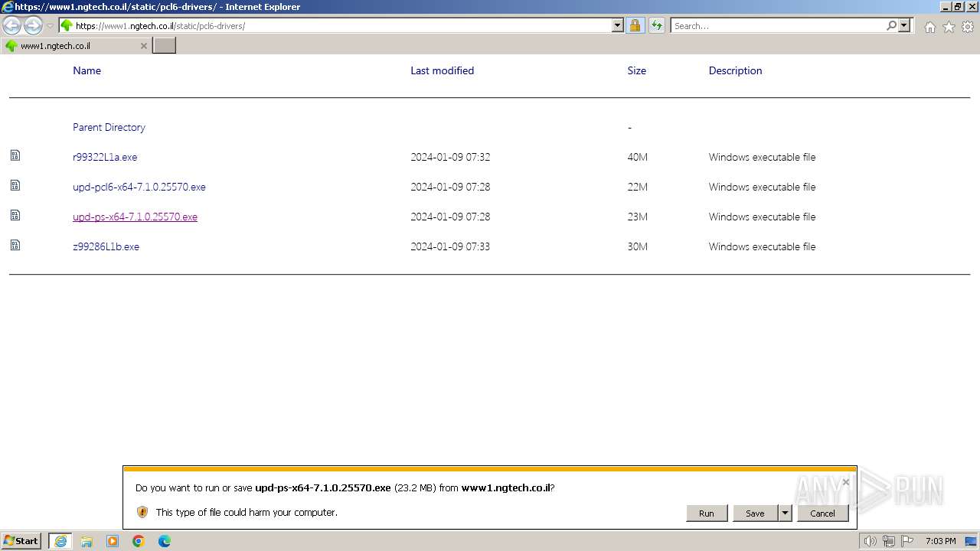Sort by the Description column header

point(735,70)
